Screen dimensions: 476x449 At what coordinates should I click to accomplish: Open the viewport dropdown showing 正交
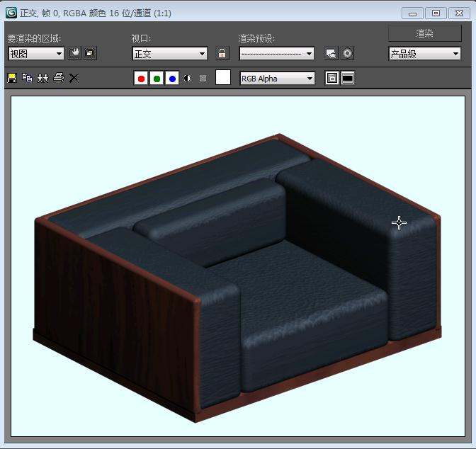coord(170,54)
